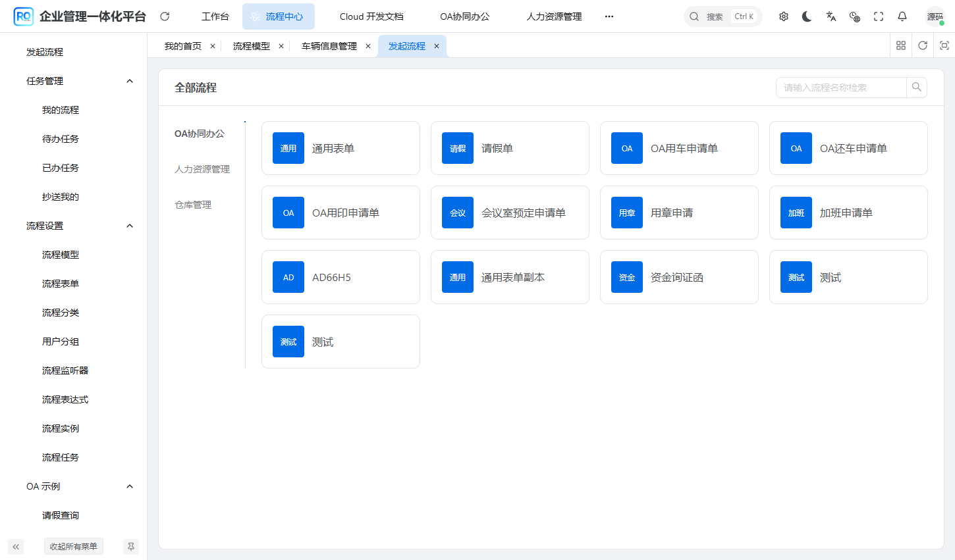Pin the sidebar with the pin toggle
955x560 pixels.
pos(130,546)
